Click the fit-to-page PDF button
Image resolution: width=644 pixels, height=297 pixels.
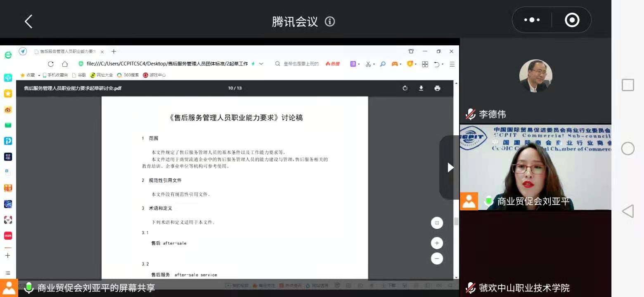point(437,223)
